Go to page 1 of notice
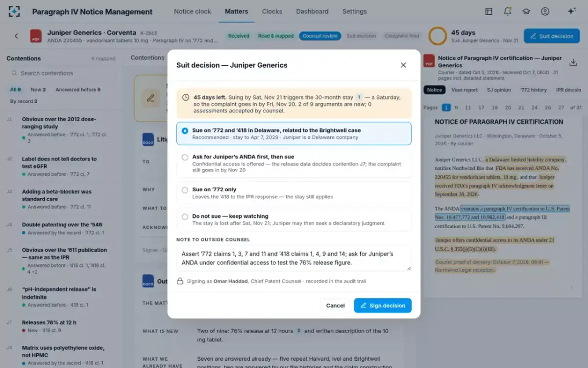This screenshot has width=588, height=368. [x=446, y=107]
